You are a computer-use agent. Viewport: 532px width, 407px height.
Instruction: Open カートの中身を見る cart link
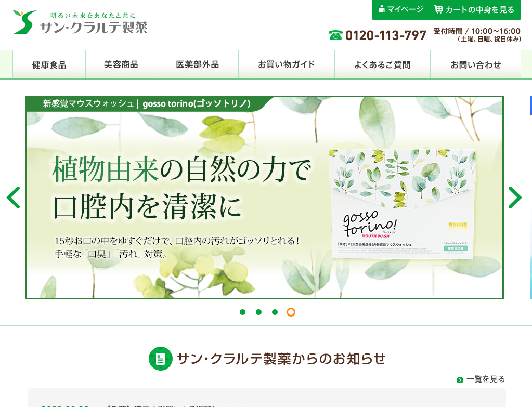(474, 9)
